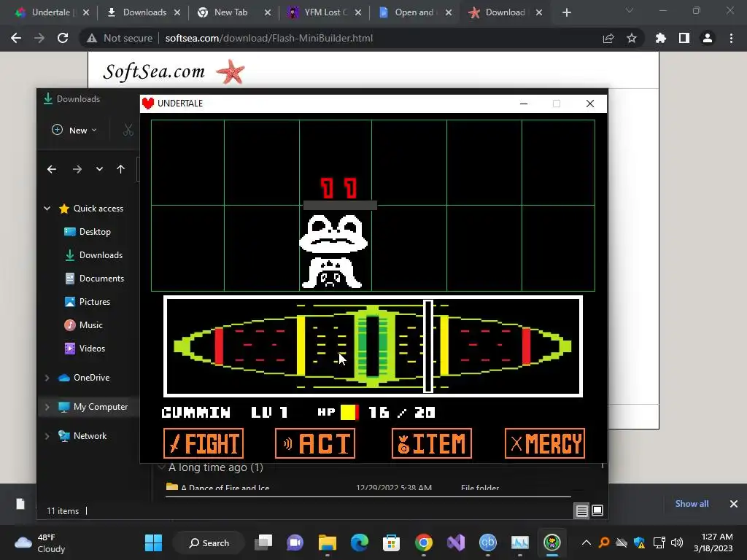The height and width of the screenshot is (560, 747).
Task: Click the softsea.com address bar URL
Action: (x=268, y=38)
